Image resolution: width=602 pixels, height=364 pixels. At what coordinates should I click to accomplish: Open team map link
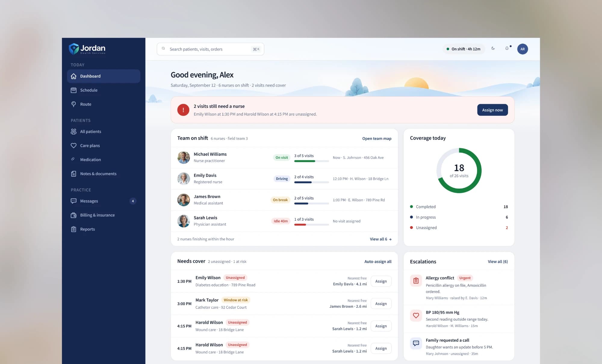pyautogui.click(x=377, y=138)
